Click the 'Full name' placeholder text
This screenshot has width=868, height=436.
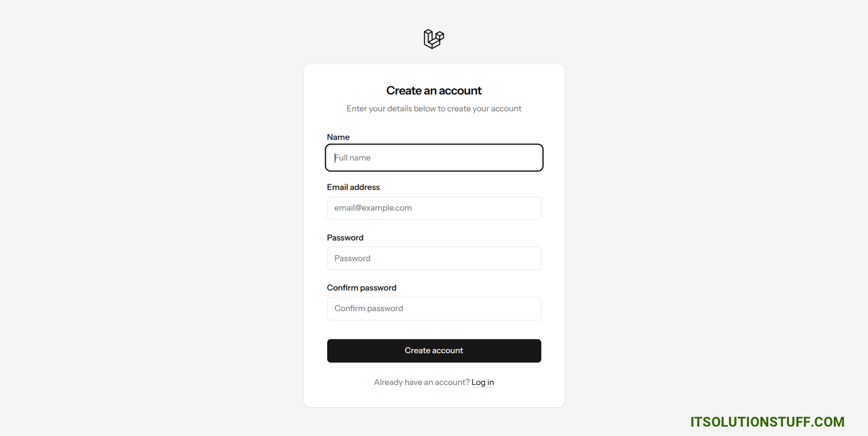coord(353,158)
